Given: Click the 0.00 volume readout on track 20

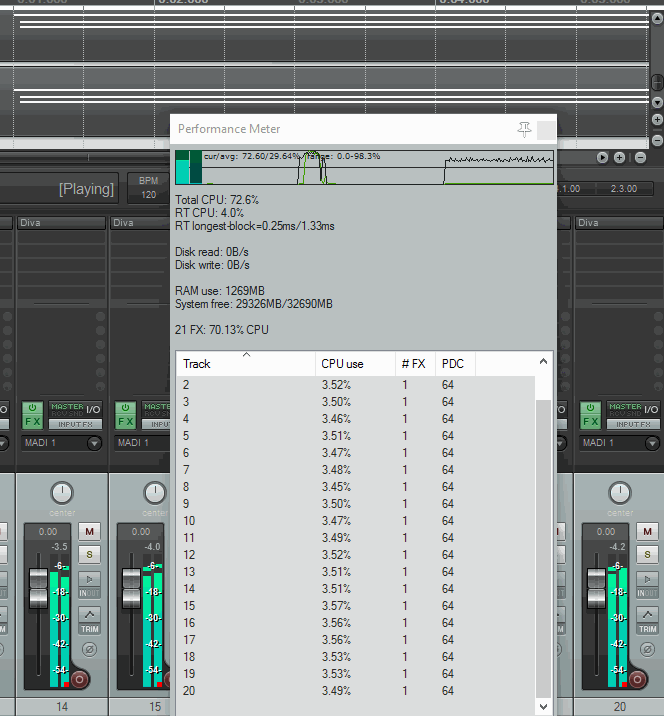Looking at the screenshot, I should click(x=606, y=532).
